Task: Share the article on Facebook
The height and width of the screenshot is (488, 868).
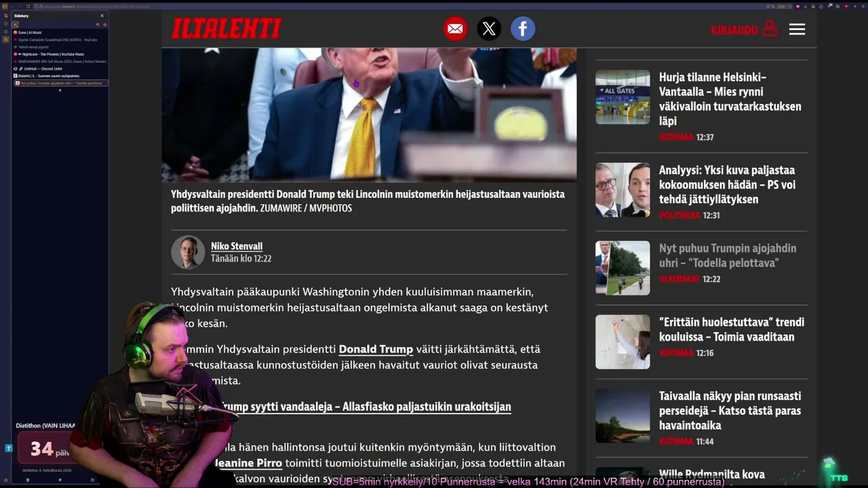Action: point(523,29)
